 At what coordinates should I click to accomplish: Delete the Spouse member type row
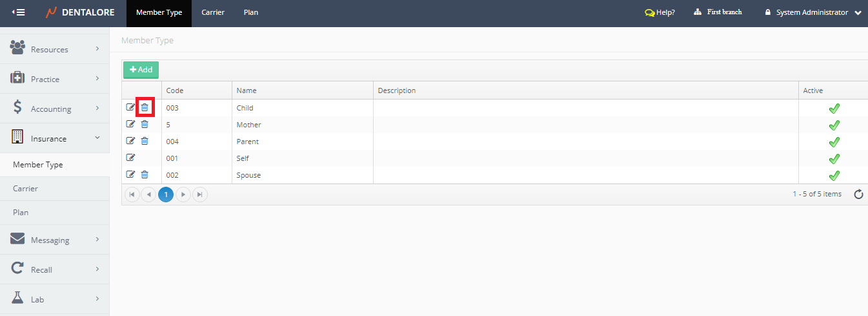[x=145, y=174]
